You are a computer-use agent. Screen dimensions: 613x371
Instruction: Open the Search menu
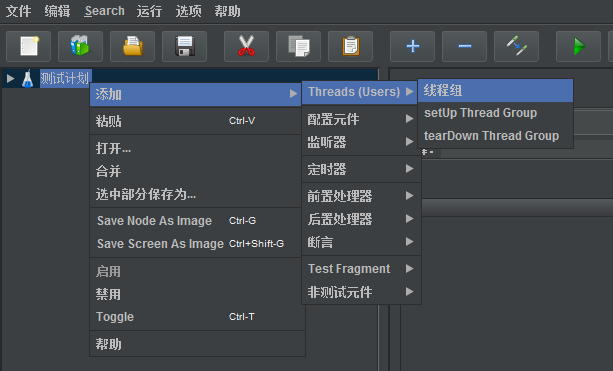[104, 11]
